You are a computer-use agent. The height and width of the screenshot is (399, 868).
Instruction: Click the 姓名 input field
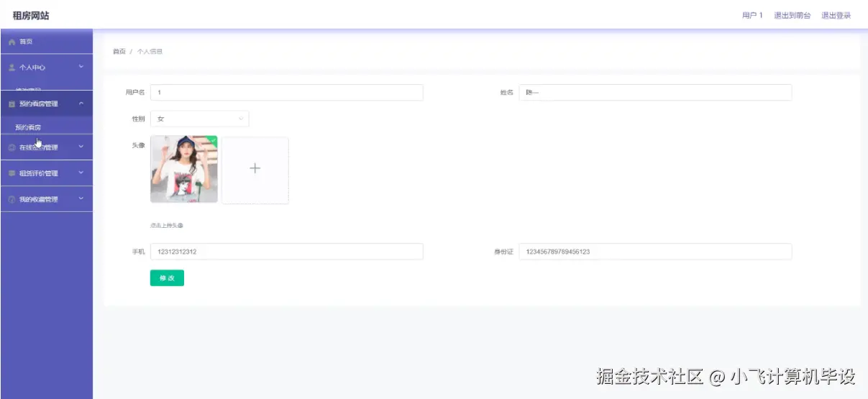(655, 93)
